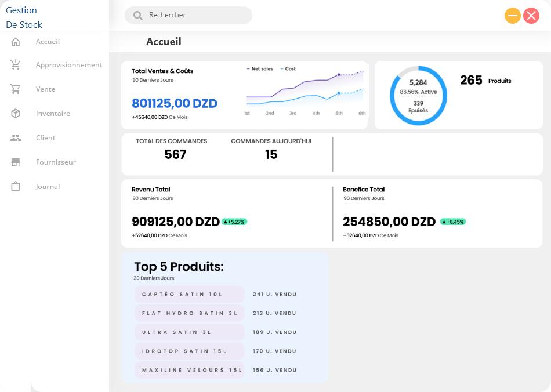
Task: Click the Journal clipboard icon
Action: [x=16, y=187]
